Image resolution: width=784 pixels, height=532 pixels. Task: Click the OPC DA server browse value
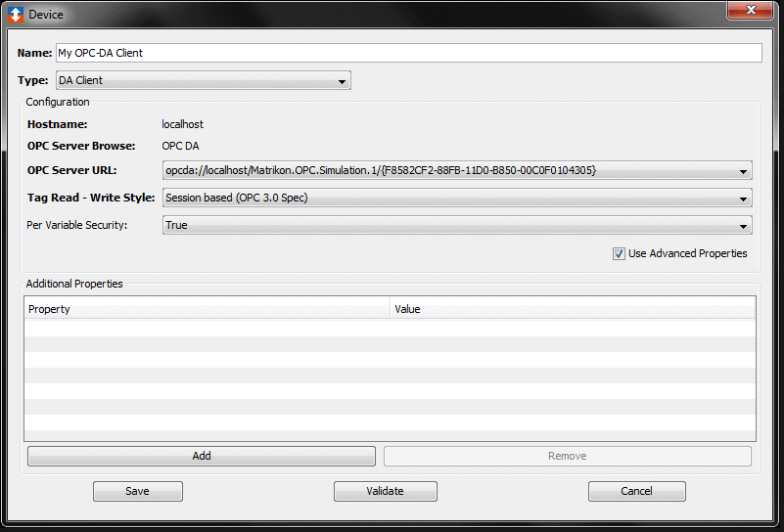180,146
